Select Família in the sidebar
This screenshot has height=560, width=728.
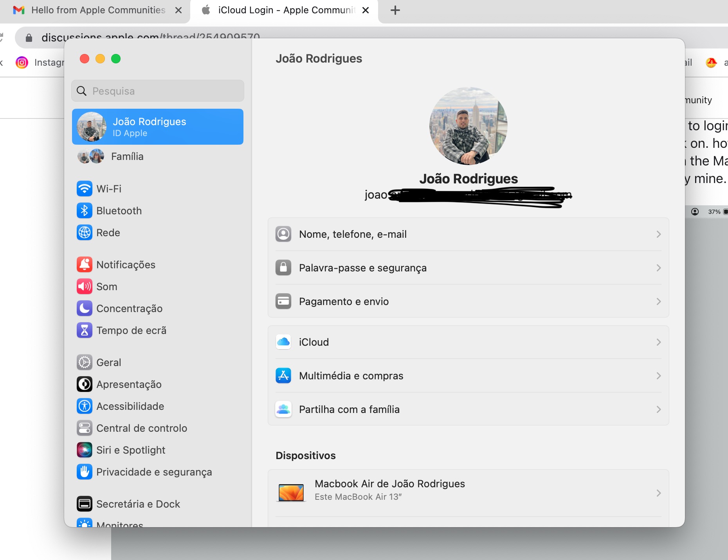pos(158,156)
